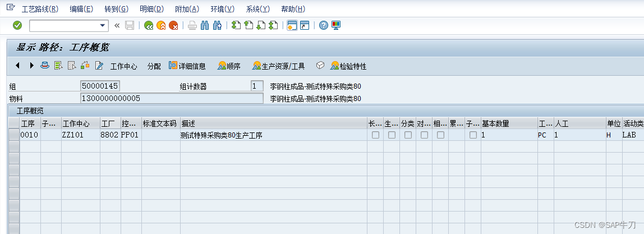Tick the 分类 checkbox for operation 0010
Image resolution: width=644 pixels, height=234 pixels.
pyautogui.click(x=408, y=135)
